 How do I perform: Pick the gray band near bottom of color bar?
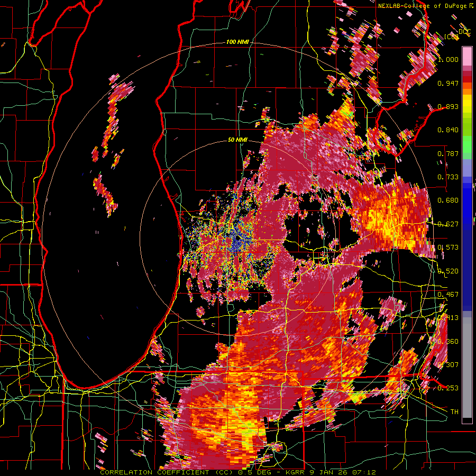coord(467,368)
